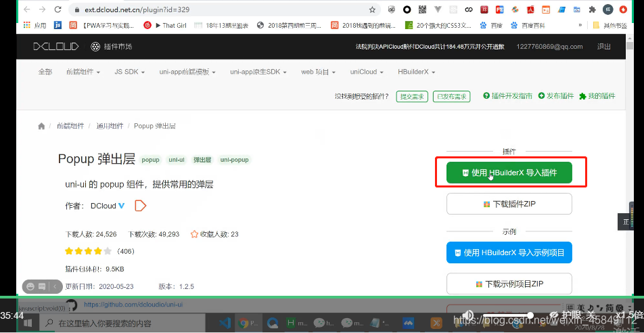
Task: Reload the current page
Action: click(x=58, y=9)
